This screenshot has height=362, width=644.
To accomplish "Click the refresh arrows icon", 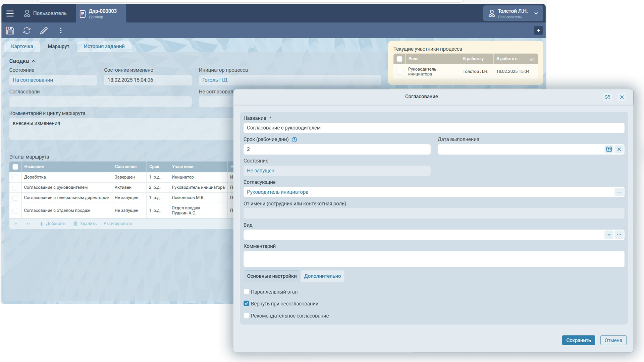I will click(27, 31).
